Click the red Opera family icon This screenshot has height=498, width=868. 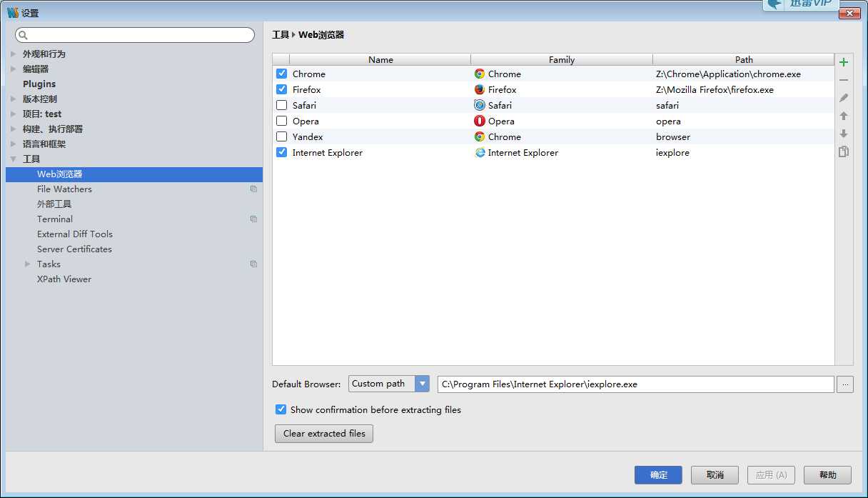pos(480,121)
